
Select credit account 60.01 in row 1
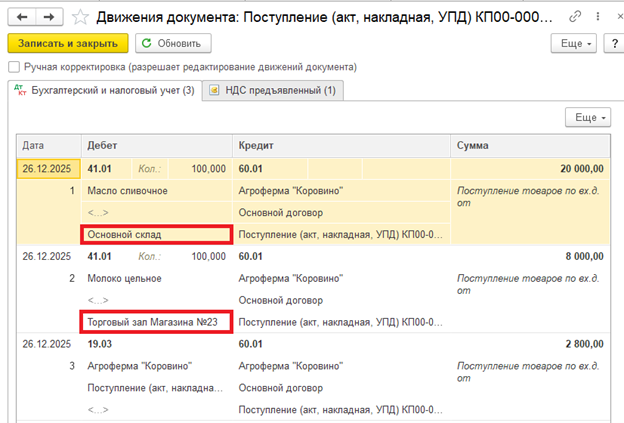coord(270,169)
